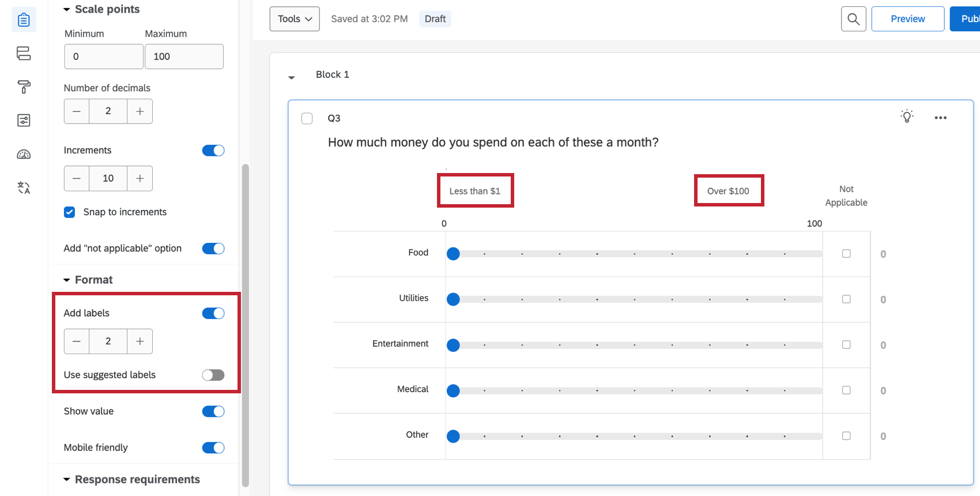Open the Q3 three-dot options menu
The image size is (980, 496).
click(x=940, y=118)
